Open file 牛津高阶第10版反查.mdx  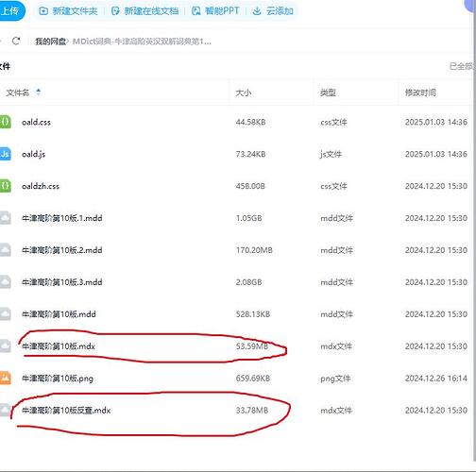66,411
